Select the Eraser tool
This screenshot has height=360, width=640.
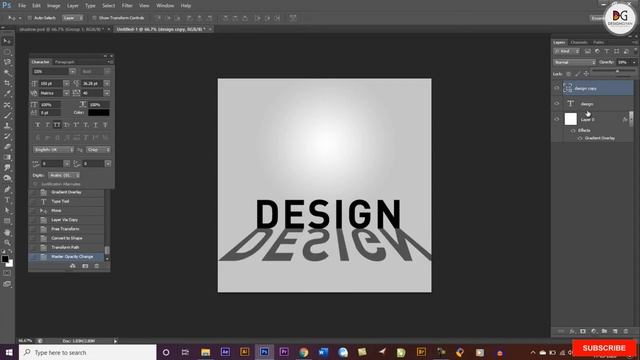click(x=7, y=147)
